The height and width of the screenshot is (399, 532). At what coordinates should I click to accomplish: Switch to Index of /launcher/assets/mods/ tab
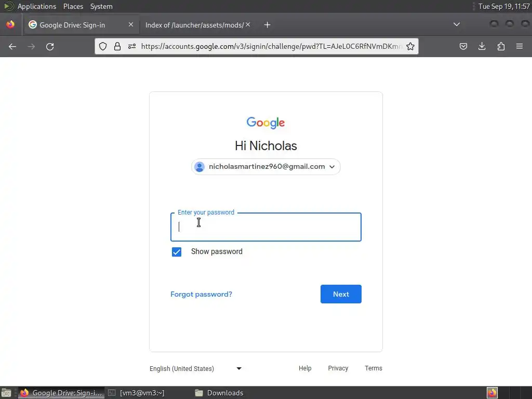point(198,25)
